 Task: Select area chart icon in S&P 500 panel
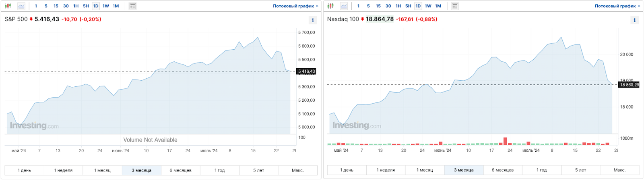click(21, 6)
